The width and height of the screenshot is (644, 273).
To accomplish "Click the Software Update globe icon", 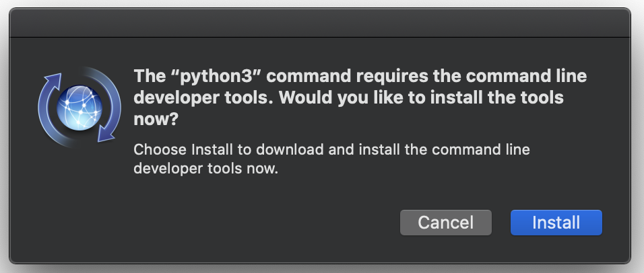I will click(79, 108).
